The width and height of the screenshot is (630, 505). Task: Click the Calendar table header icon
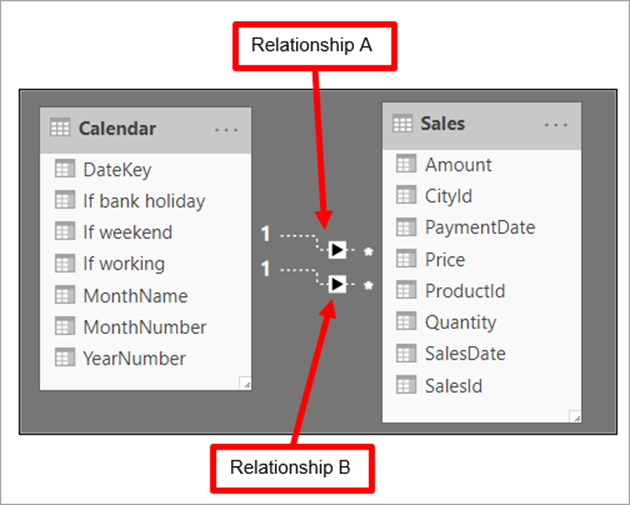(60, 127)
